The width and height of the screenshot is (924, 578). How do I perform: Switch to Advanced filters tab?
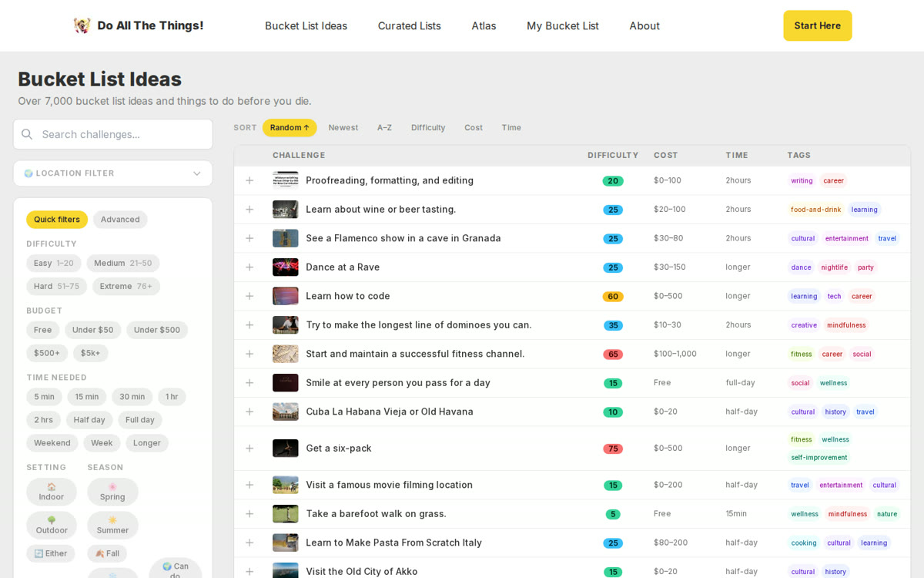click(x=120, y=220)
